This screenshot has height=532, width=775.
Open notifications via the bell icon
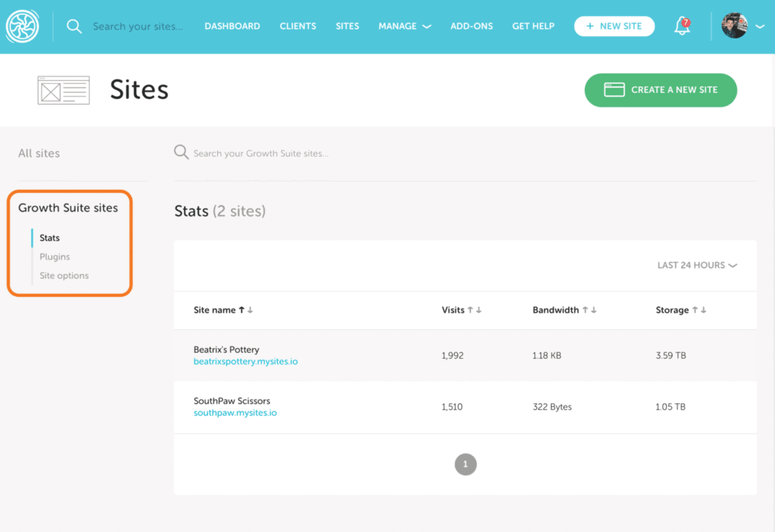point(680,26)
